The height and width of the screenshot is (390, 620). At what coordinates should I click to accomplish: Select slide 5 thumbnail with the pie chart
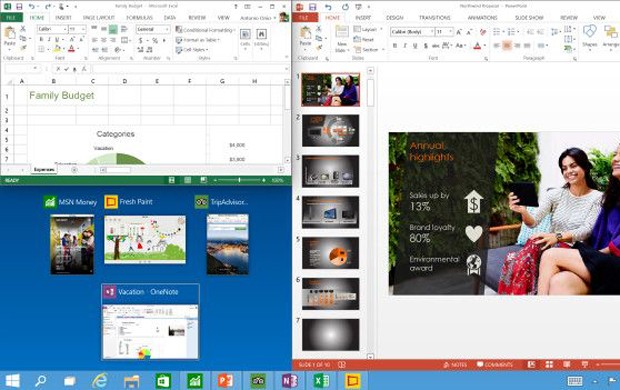tap(331, 253)
